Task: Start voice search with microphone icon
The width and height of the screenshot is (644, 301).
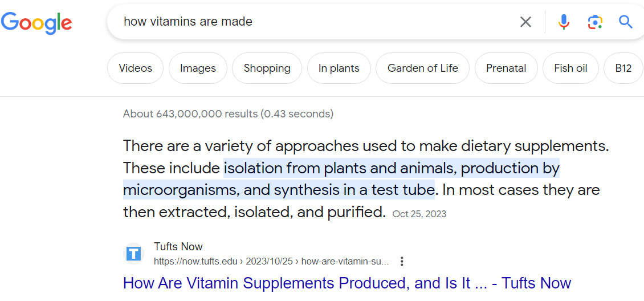Action: [x=564, y=22]
